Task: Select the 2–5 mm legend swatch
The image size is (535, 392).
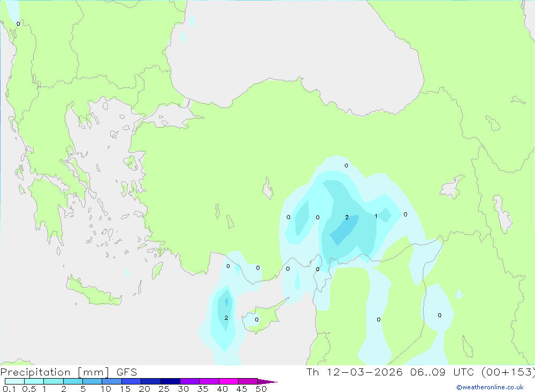Action: tap(73, 381)
